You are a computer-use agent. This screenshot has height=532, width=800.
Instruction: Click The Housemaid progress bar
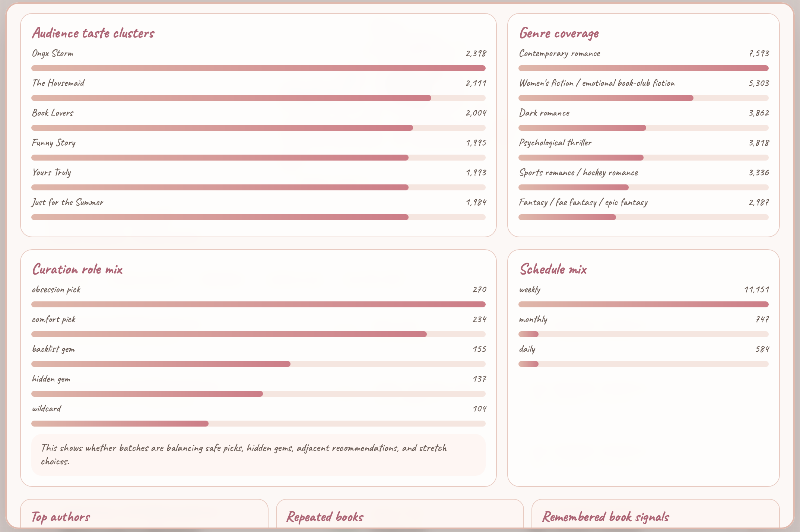coord(258,98)
